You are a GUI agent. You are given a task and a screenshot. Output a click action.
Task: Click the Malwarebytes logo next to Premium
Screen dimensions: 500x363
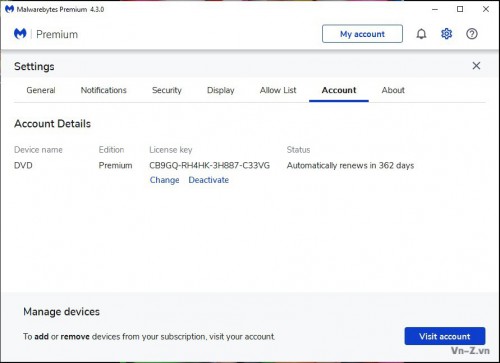click(x=20, y=34)
